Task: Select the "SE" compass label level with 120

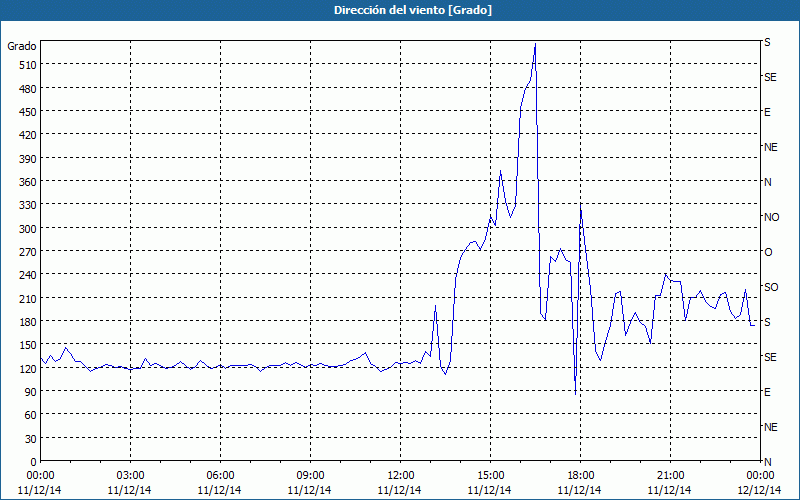Action: (x=770, y=357)
